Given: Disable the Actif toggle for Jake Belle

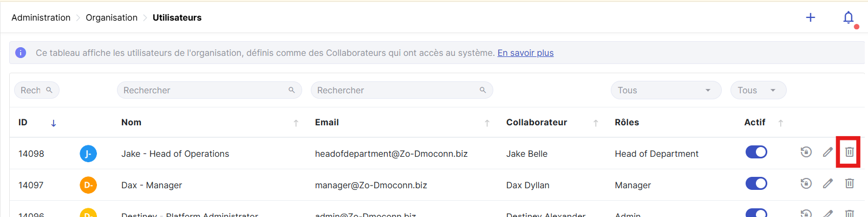Looking at the screenshot, I should (756, 152).
